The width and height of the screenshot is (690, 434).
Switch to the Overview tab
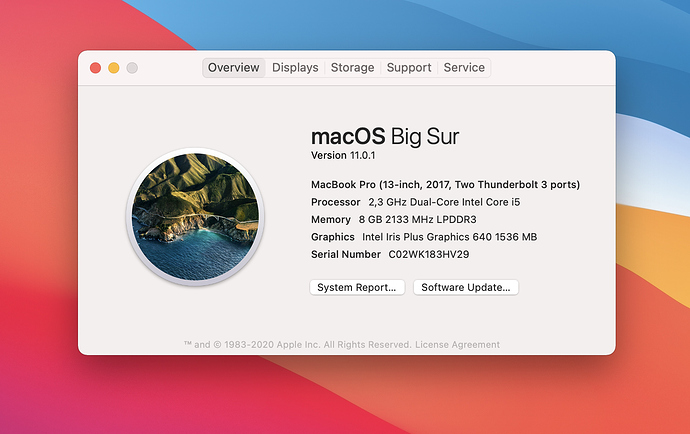[x=233, y=68]
